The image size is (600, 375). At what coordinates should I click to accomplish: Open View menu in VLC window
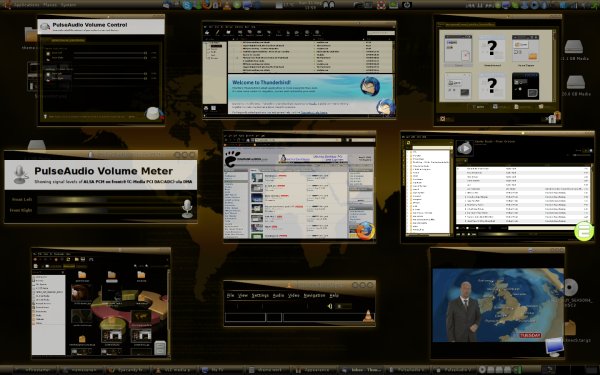coord(243,295)
